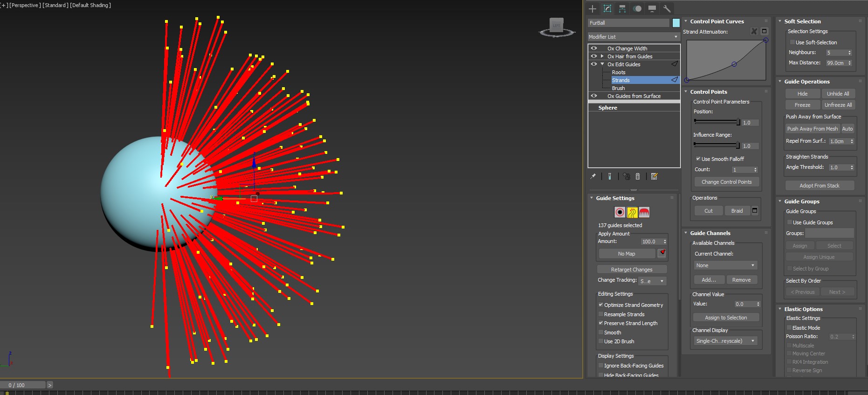Hide Ox Change Width modifier via eye
This screenshot has width=868, height=395.
(594, 48)
